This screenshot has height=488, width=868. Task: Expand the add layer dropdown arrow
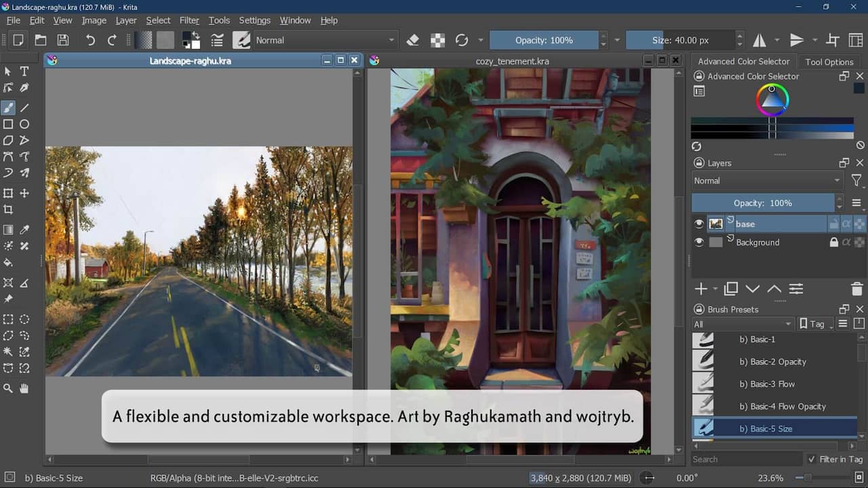pos(715,289)
